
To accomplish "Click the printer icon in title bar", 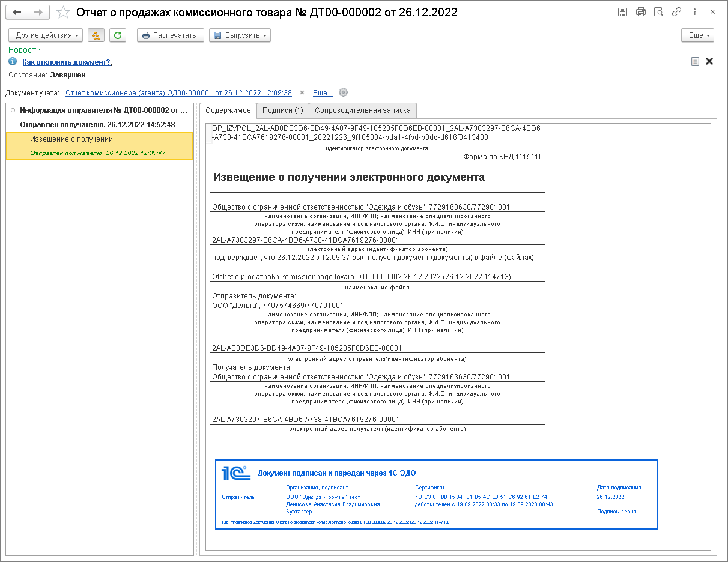I will (x=640, y=12).
